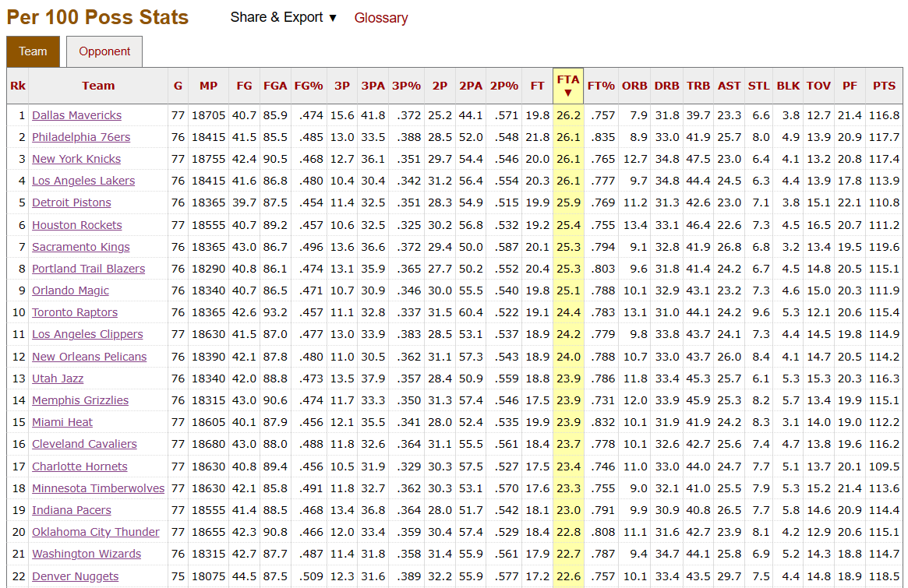Open the Memphis Grizzlies link
908x588 pixels.
(x=80, y=400)
